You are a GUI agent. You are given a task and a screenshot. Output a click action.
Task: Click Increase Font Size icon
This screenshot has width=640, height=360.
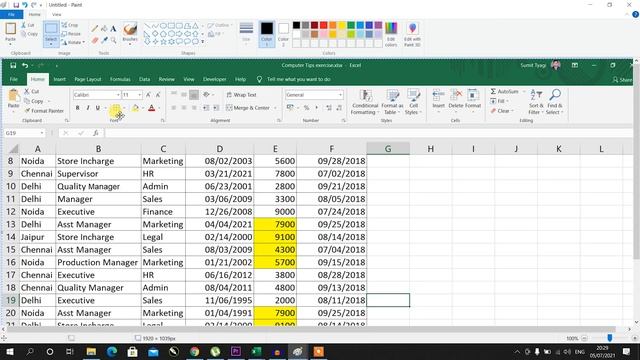tap(148, 95)
